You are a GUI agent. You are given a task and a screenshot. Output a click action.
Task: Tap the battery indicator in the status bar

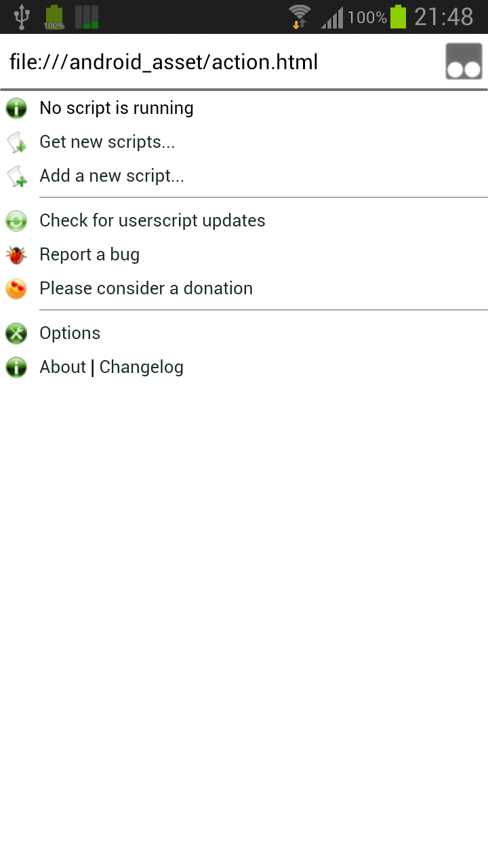(x=398, y=17)
